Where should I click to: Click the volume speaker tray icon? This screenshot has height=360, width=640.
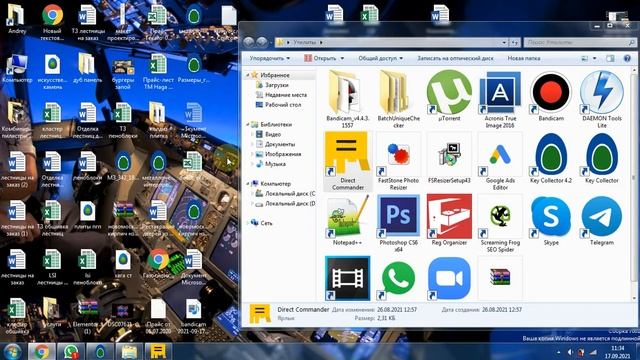tap(570, 352)
